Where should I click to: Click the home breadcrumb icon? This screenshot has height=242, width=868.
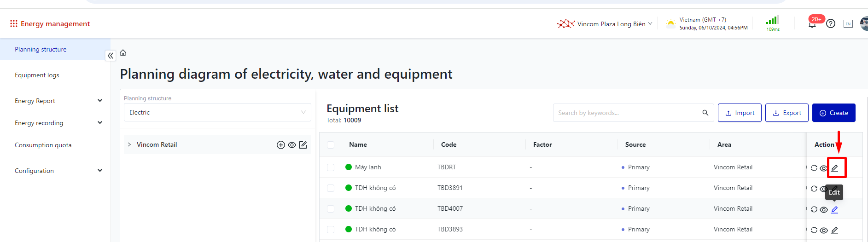click(x=123, y=53)
